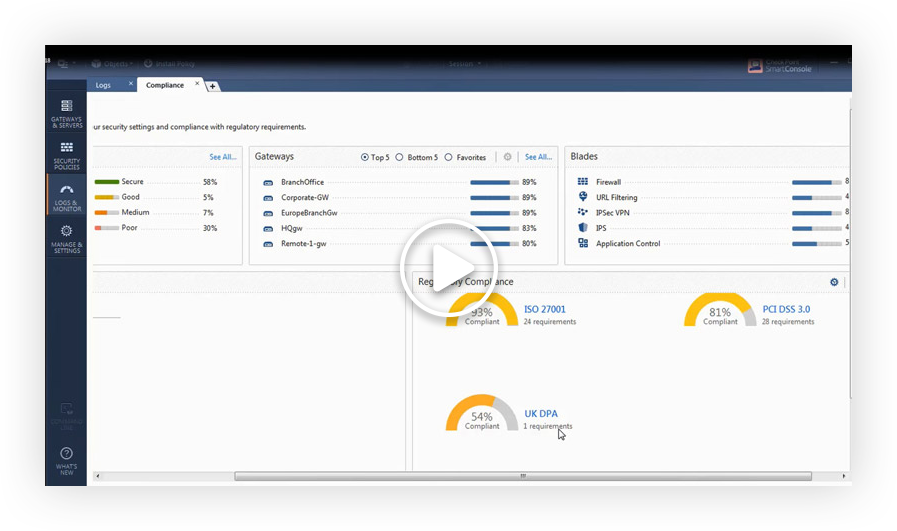Viewport: 897px width, 531px height.
Task: Click the Firewall blade label
Action: pos(608,182)
